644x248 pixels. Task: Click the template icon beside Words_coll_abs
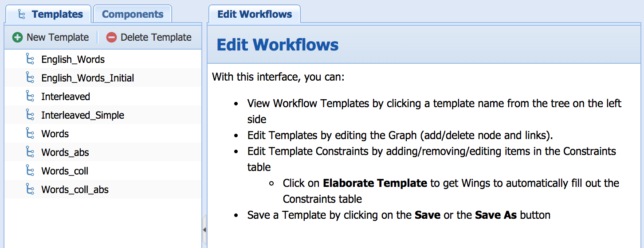click(x=30, y=190)
